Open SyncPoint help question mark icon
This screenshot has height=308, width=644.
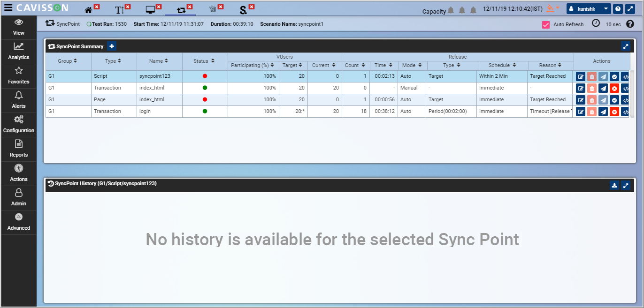630,24
